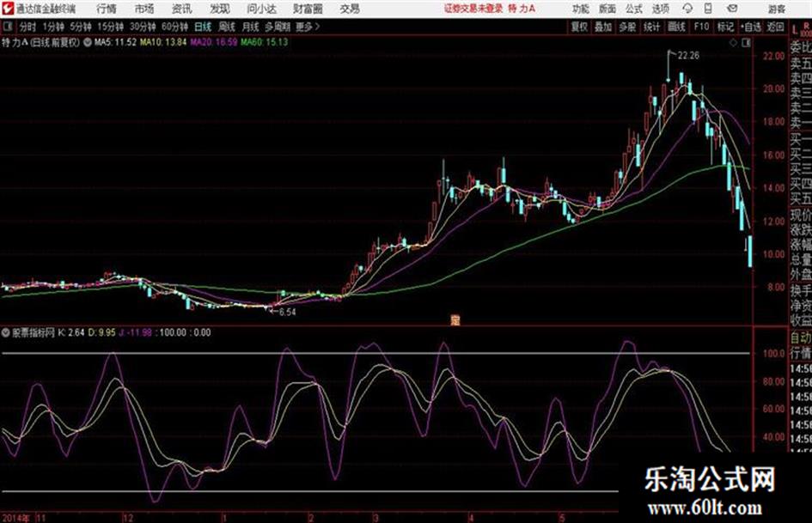
Task: Open 多周期 multi-period view
Action: 278,27
